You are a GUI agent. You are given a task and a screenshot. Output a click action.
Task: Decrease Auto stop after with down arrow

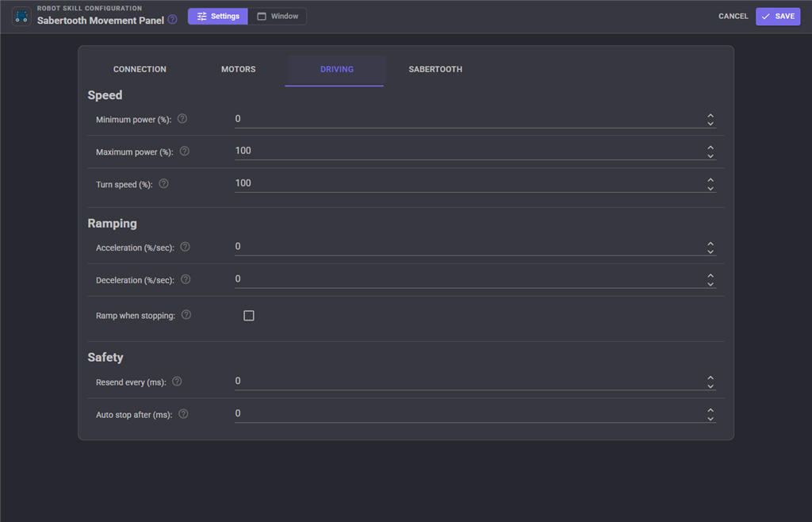(x=710, y=418)
